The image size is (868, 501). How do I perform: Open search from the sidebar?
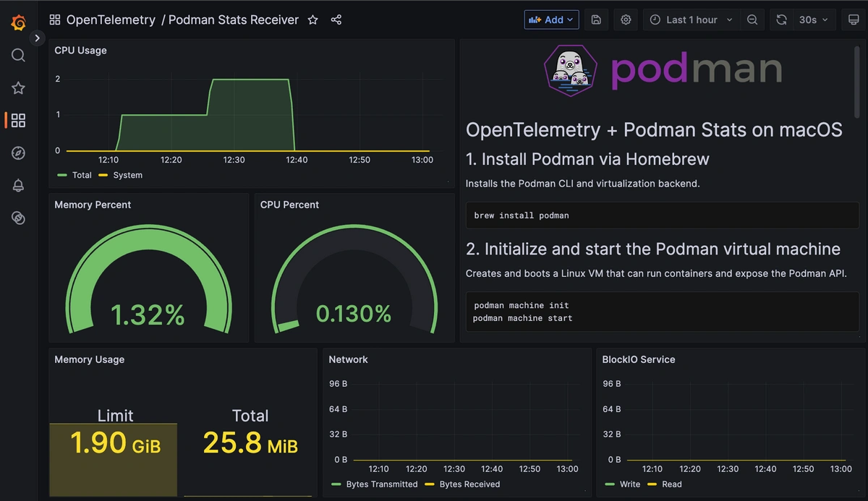click(x=19, y=56)
